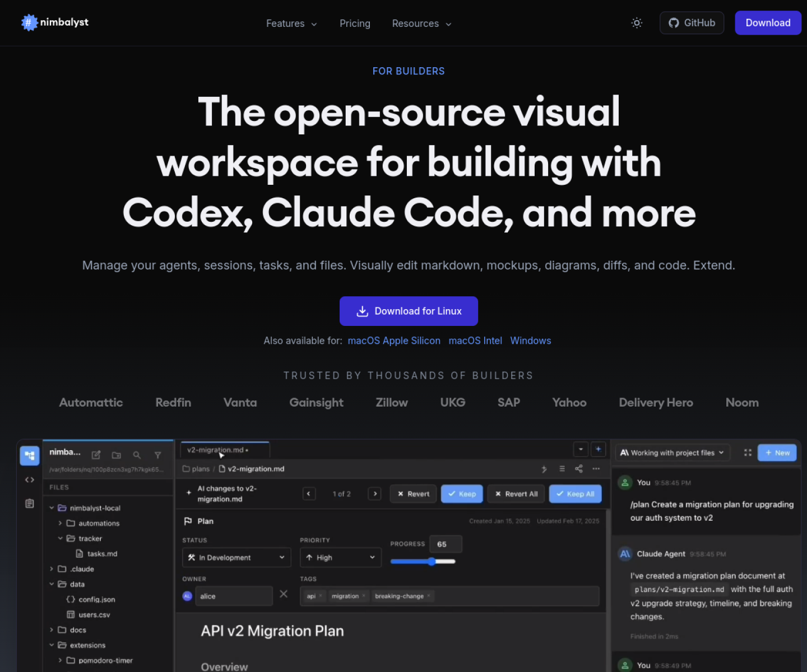This screenshot has height=672, width=807.
Task: Expand the pomodoro-timer folder
Action: click(x=60, y=660)
